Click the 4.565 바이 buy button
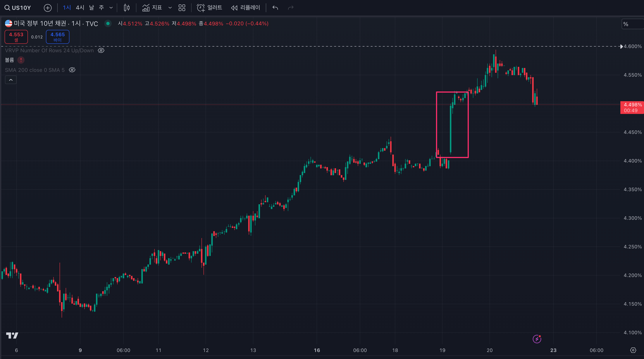Image resolution: width=644 pixels, height=359 pixels. [x=58, y=37]
